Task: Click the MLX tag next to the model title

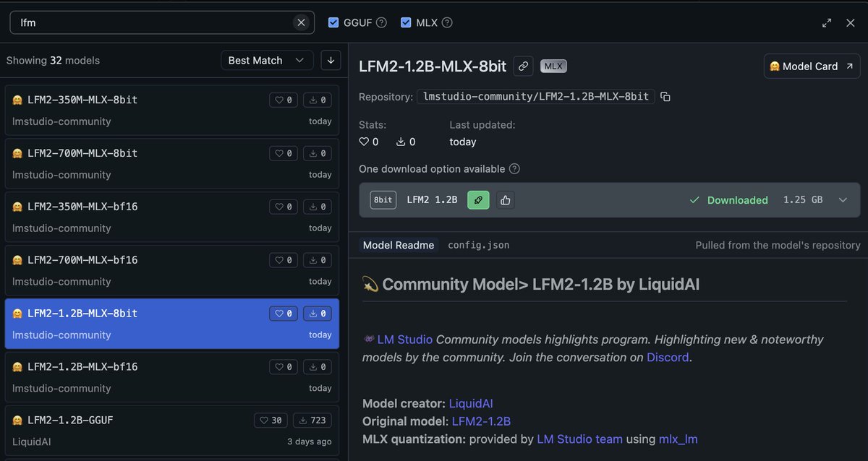Action: [553, 66]
